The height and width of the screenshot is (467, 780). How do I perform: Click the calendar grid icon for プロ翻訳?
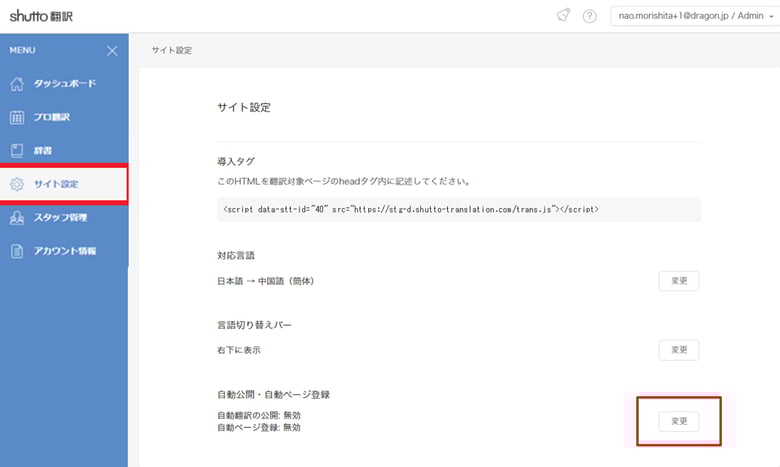pos(17,117)
